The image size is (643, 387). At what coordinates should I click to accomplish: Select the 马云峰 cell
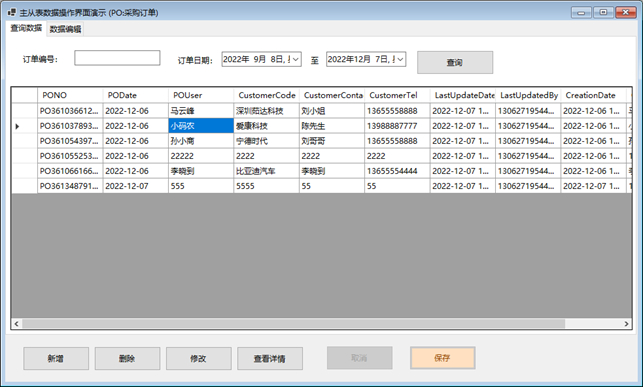point(201,111)
